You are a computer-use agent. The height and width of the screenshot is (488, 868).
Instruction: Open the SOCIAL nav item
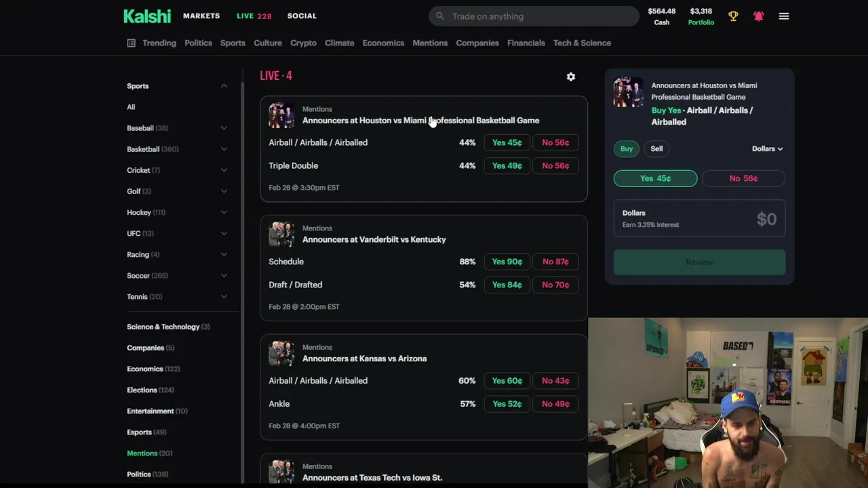click(x=302, y=16)
